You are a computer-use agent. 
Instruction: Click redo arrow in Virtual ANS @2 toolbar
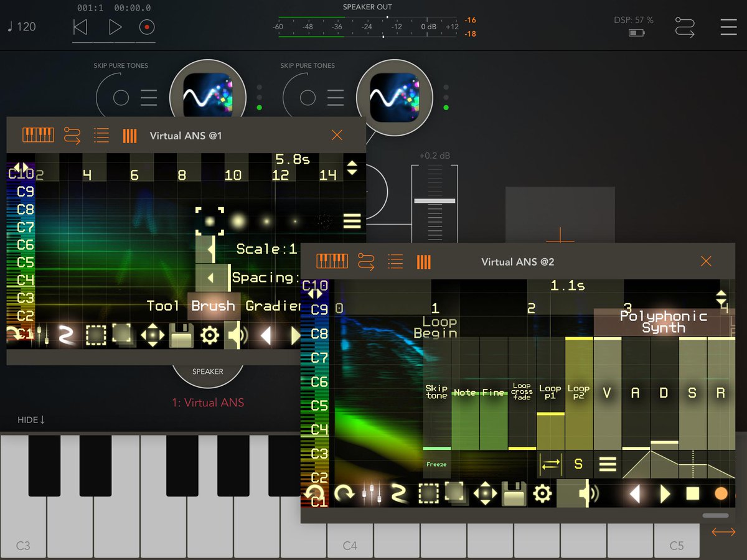pos(344,494)
